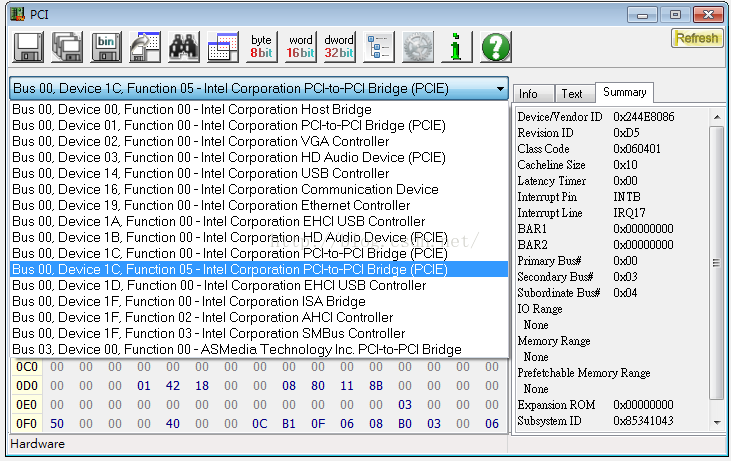Screen dimensions: 731x461
Task: Choose Device 01 PCI-to-PCI Bridge entry
Action: tap(259, 125)
